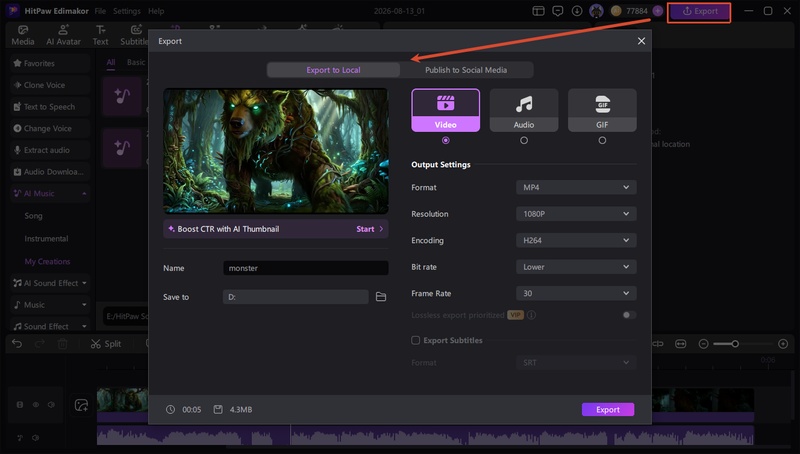Check the Export Subtitles checkbox

click(416, 340)
